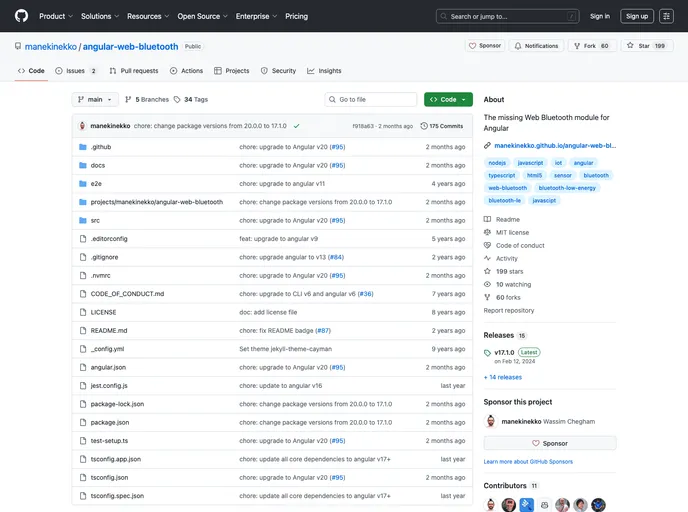Open the manekinekko.github.io website link
Viewport: 688px width, 512px height.
[x=555, y=146]
